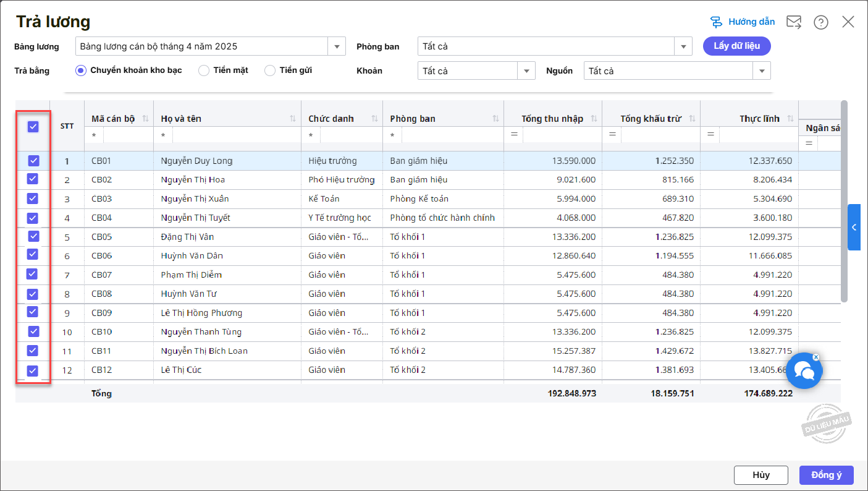Expand the blue side panel arrow tab

pos(854,227)
